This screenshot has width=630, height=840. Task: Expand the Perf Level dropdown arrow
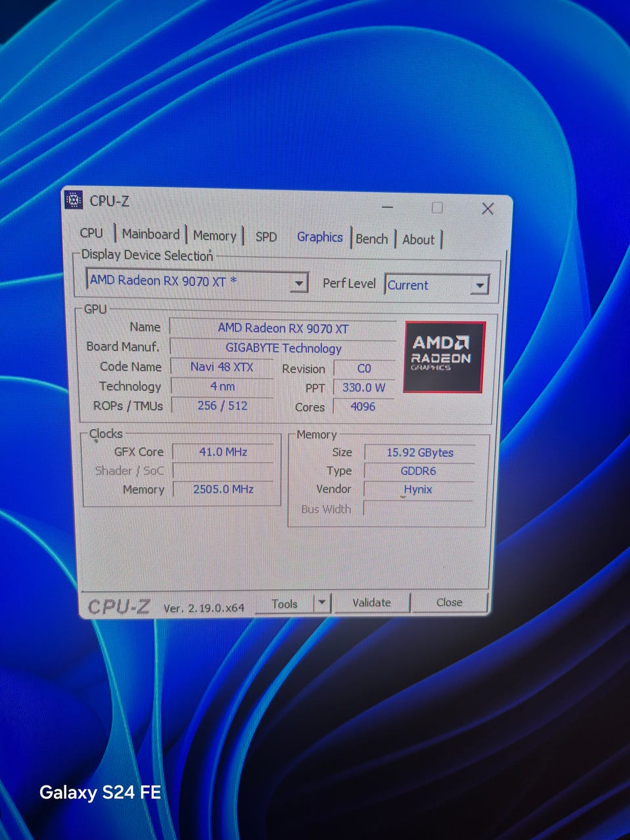(x=480, y=285)
